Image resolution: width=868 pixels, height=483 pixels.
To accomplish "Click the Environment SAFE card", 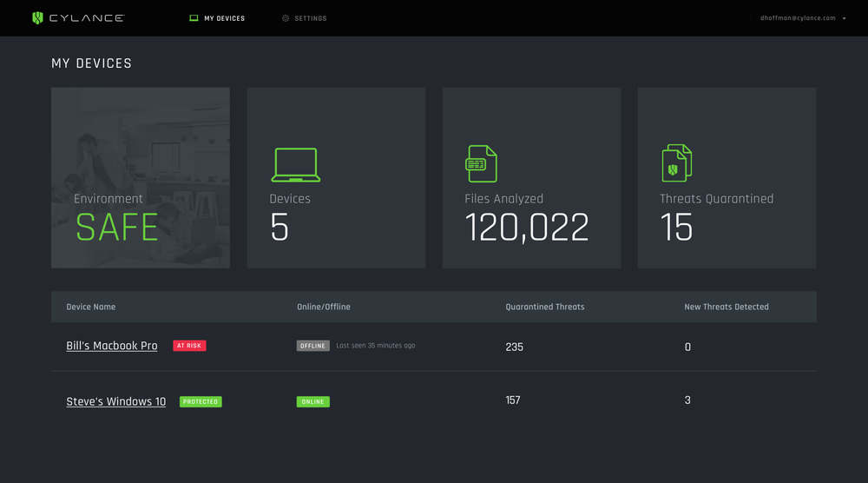I will click(x=140, y=178).
